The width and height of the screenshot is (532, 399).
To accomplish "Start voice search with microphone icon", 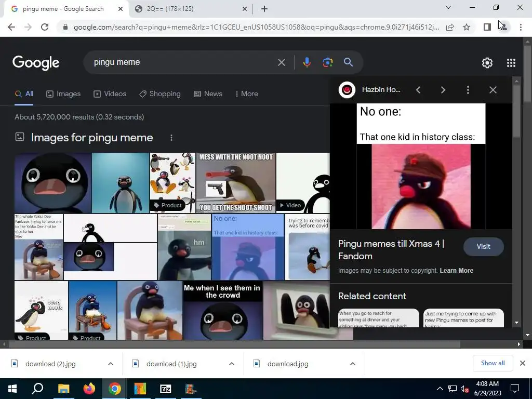I will click(307, 62).
